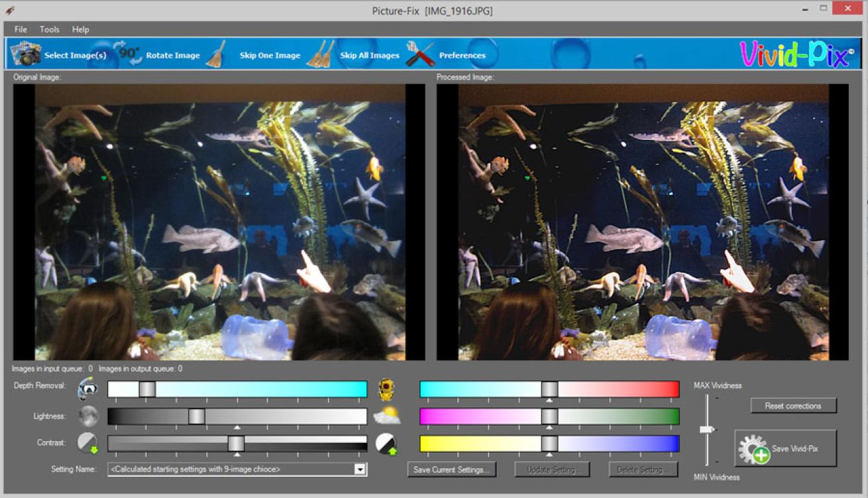Open Preferences via the tools icon

[420, 54]
